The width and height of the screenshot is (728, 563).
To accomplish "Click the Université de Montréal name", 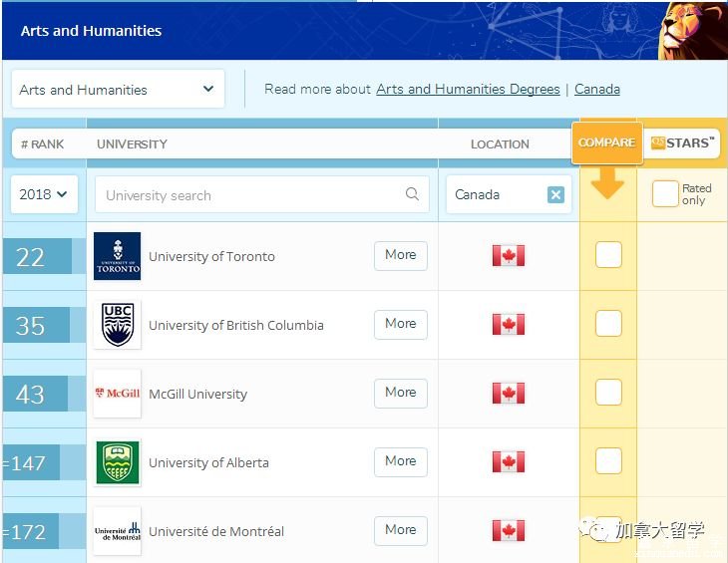I will coord(215,531).
